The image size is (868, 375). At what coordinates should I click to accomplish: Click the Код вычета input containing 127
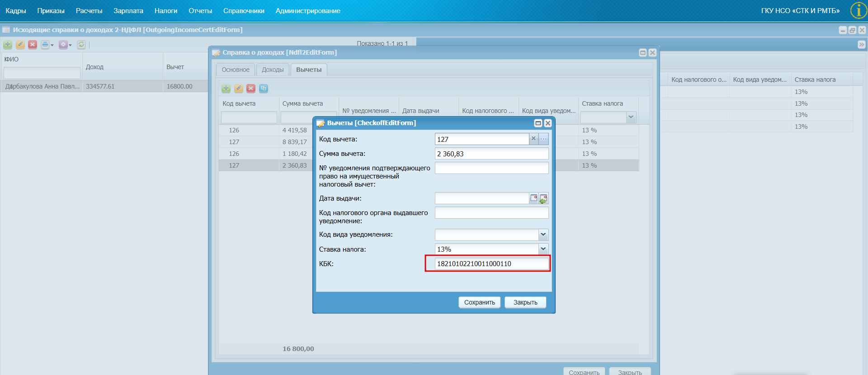tap(482, 139)
